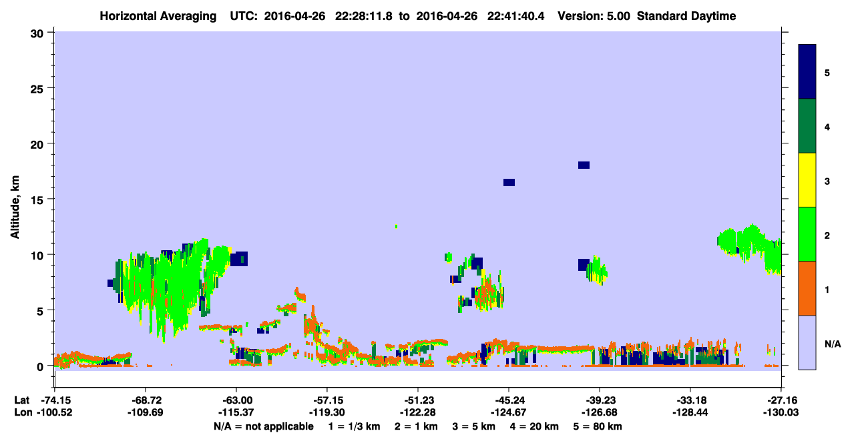Click the dark blue block at 18 km altitude
The image size is (868, 445).
pyautogui.click(x=584, y=165)
